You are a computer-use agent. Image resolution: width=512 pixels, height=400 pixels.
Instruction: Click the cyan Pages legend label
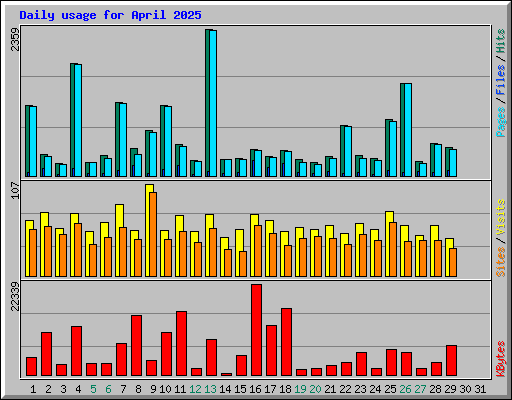(501, 122)
